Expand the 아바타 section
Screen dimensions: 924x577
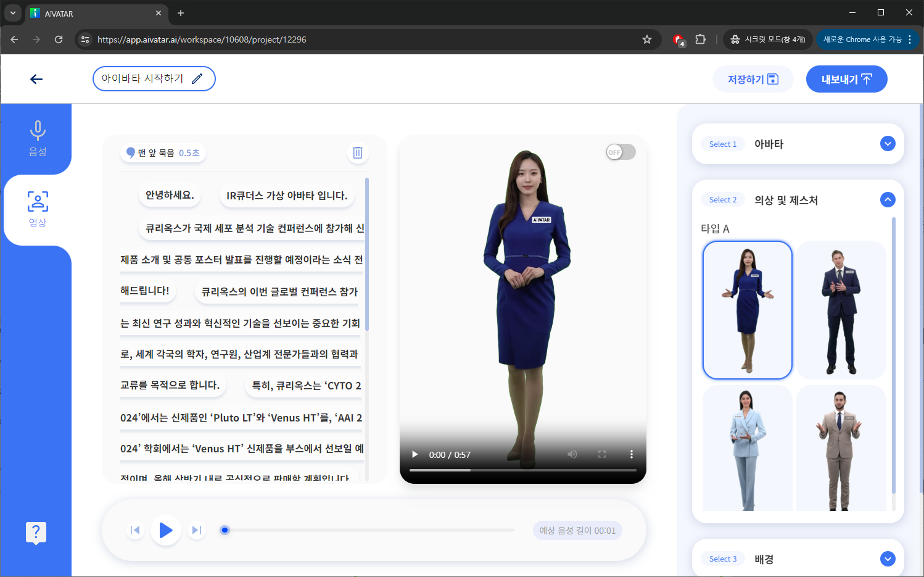(888, 144)
